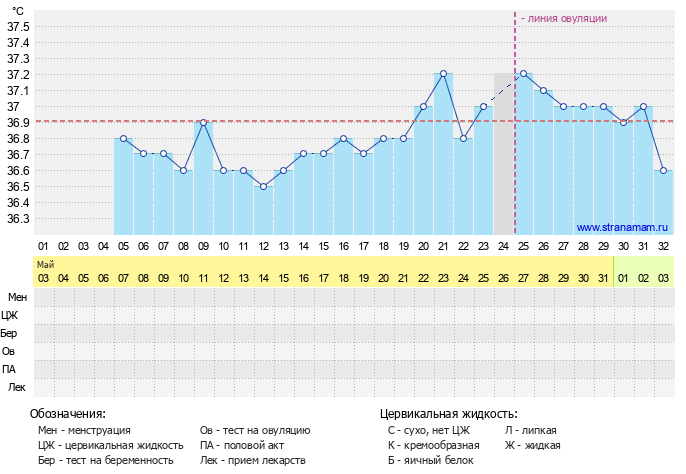Click the 'Обозначения:' legend heading
Viewport: 686px width, 474px height.
[x=67, y=413]
